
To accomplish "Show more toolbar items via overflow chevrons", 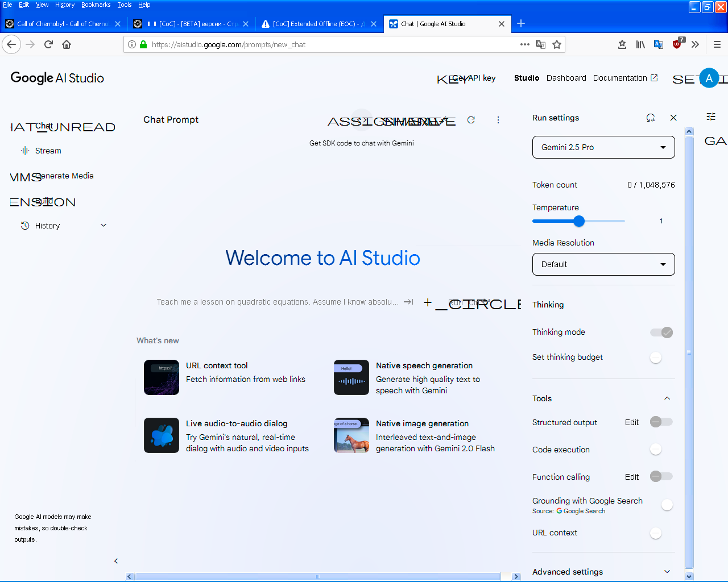I will tap(695, 44).
